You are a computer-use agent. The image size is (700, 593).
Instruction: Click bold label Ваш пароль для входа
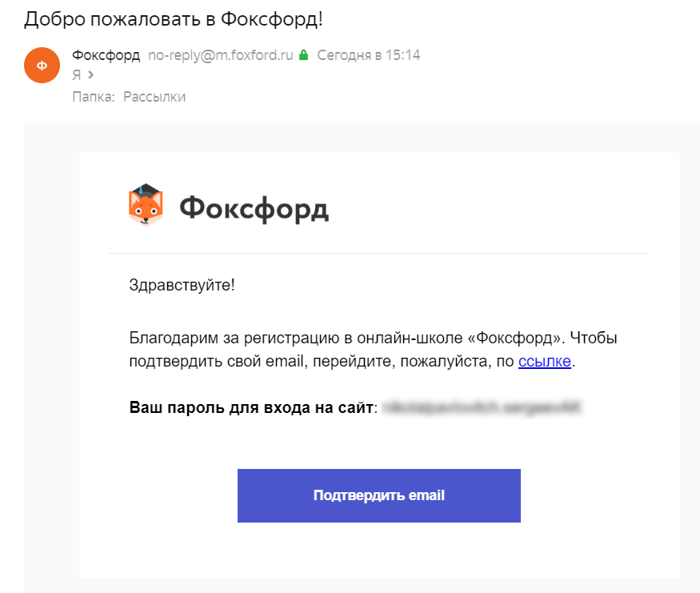(x=251, y=408)
